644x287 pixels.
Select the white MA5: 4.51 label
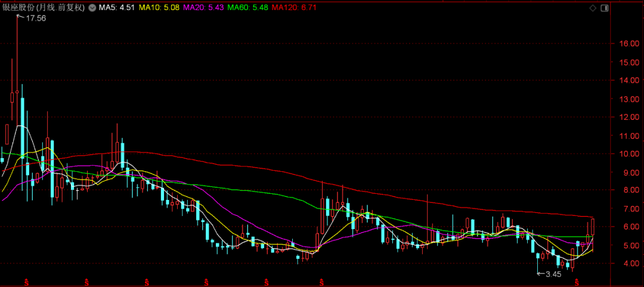click(x=116, y=8)
